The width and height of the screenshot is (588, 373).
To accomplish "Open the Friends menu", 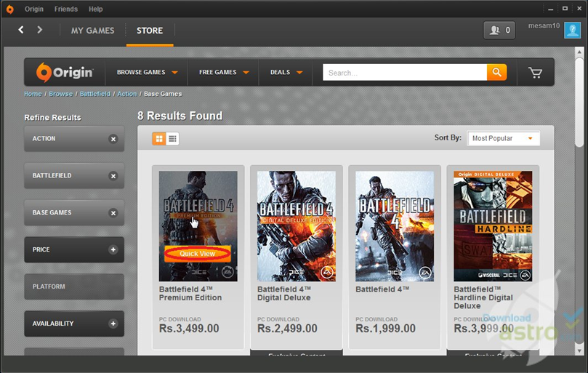I will coord(66,9).
